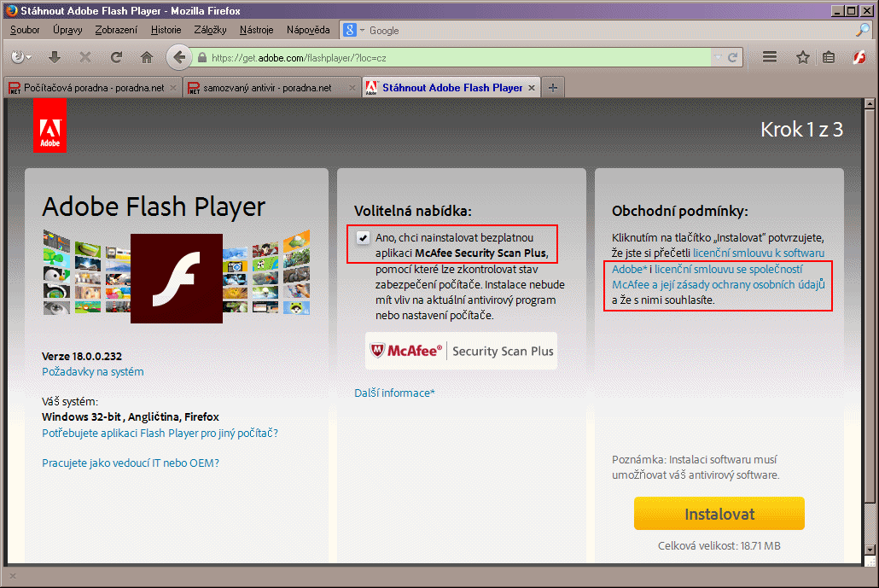
Task: Click the Google search engine icon
Action: (350, 30)
